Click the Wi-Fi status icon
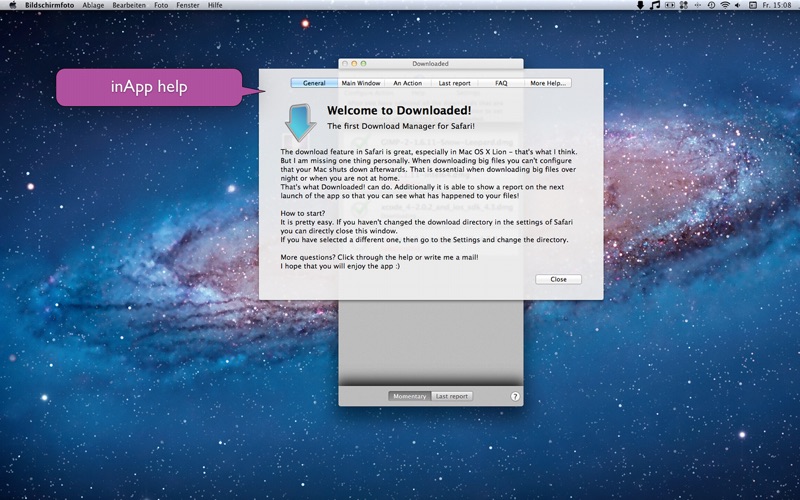Viewport: 800px width, 500px height. click(724, 5)
